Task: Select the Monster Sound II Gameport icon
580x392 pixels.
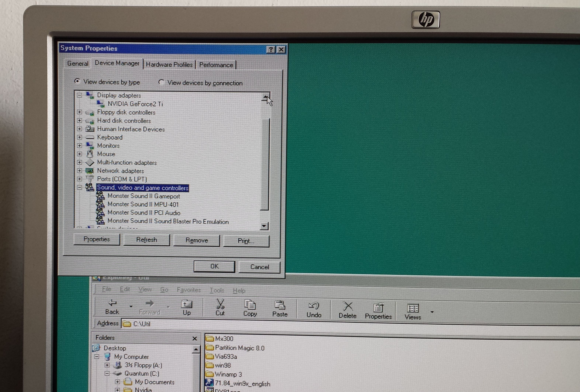Action: click(100, 195)
